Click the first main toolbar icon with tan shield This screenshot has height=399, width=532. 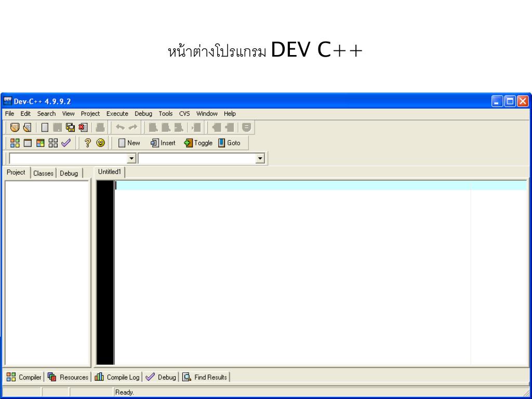click(15, 128)
